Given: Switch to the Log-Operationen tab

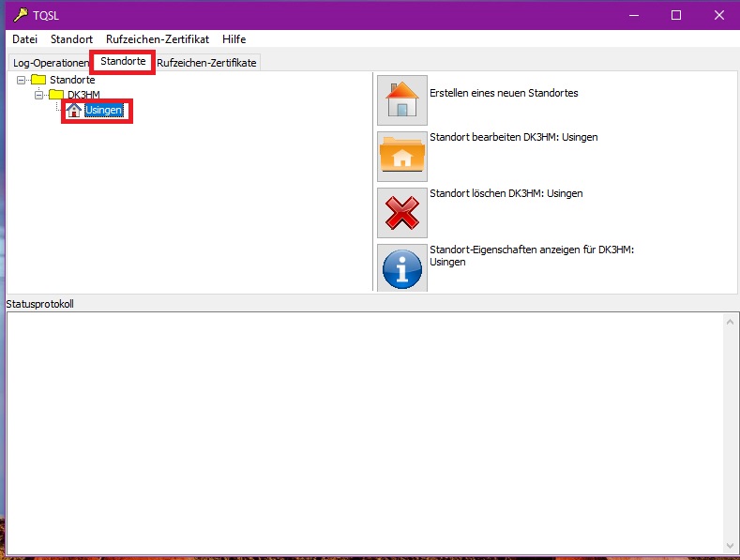Looking at the screenshot, I should coord(50,63).
